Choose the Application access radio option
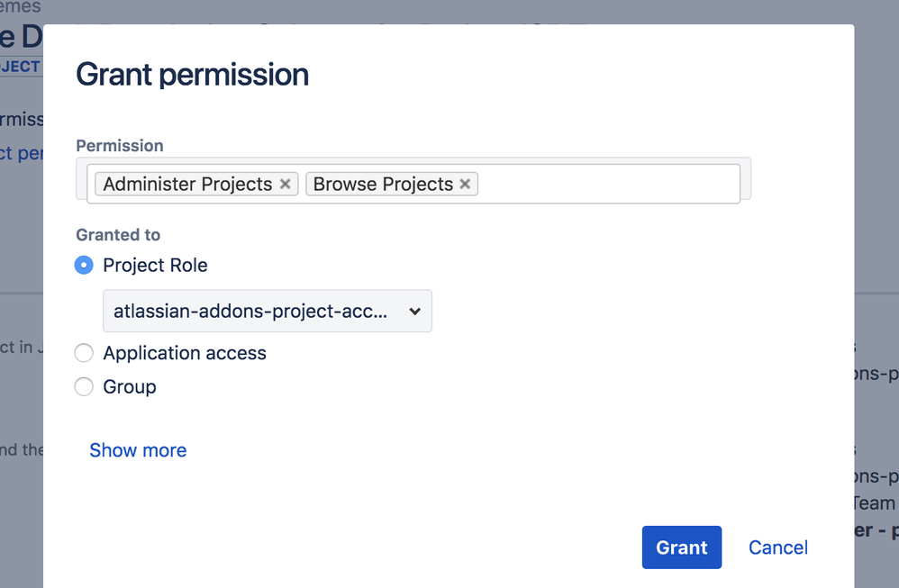This screenshot has height=588, width=899. tap(84, 353)
